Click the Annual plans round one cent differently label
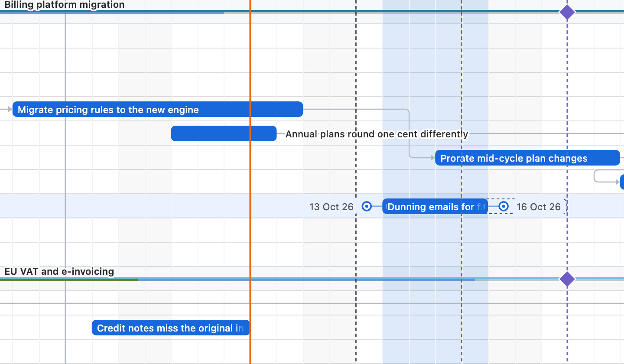 click(x=377, y=134)
